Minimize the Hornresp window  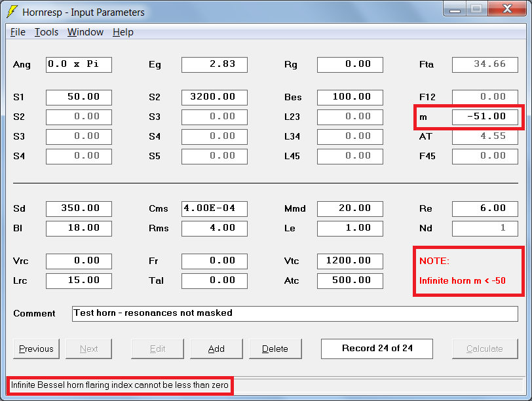455,9
